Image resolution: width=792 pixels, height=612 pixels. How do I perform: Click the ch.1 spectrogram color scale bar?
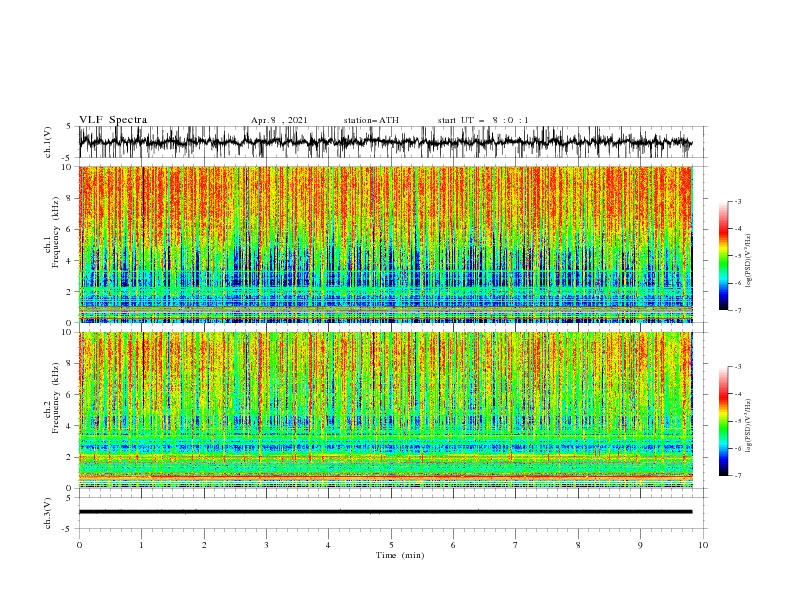tap(723, 256)
